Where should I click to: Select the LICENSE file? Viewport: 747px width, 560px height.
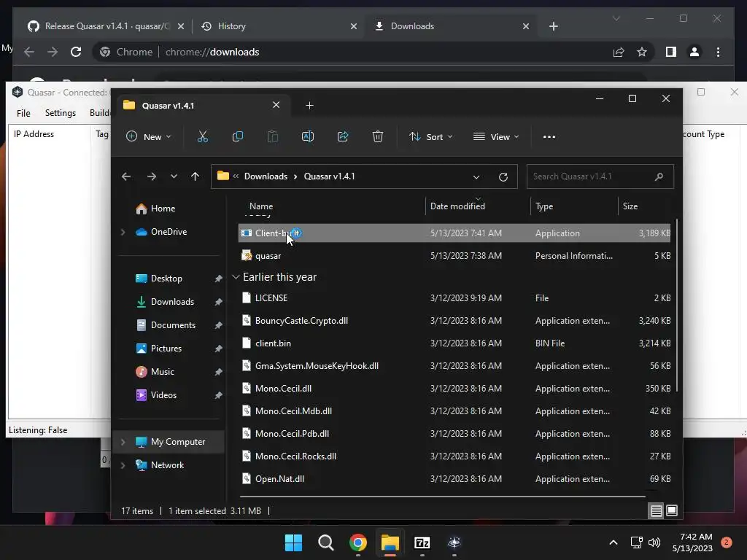point(454,298)
